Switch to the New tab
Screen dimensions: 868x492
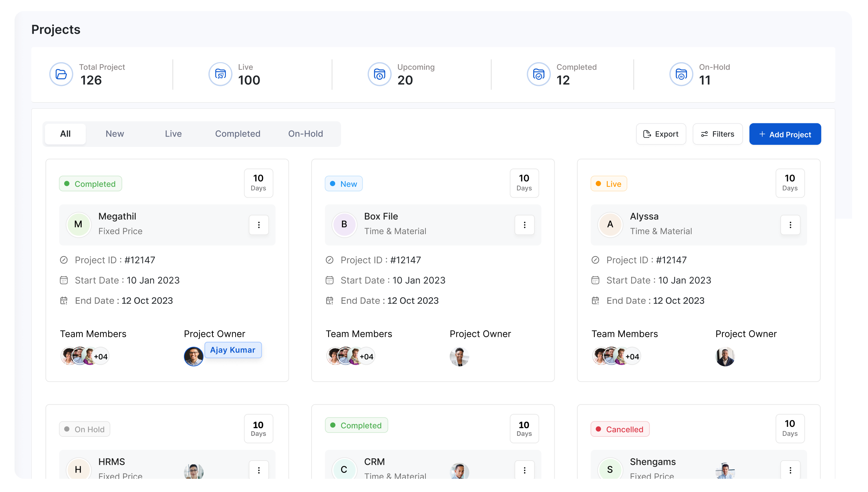pos(114,134)
